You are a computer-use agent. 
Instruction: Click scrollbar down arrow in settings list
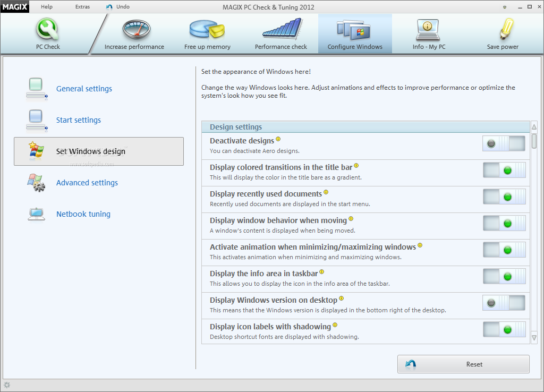click(x=534, y=337)
